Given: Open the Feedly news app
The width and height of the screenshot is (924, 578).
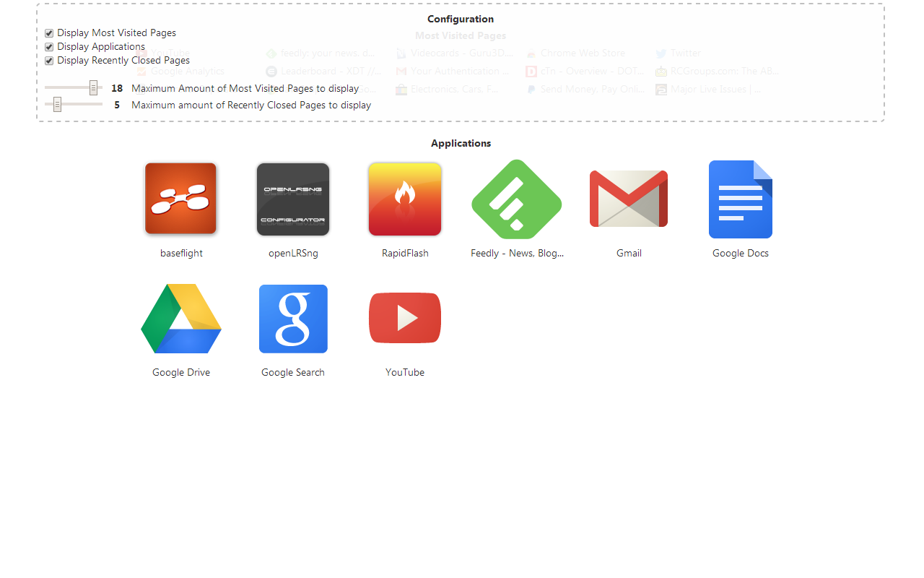Looking at the screenshot, I should pos(517,199).
